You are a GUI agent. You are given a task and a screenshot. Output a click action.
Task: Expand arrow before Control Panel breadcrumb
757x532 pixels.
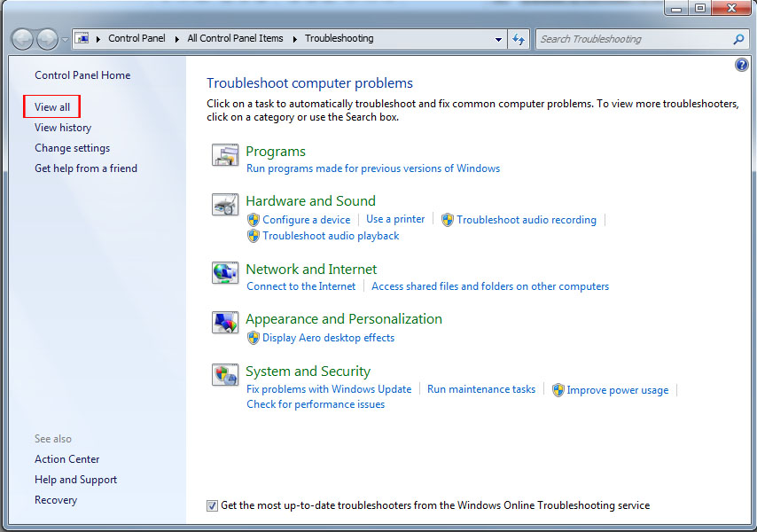[x=98, y=39]
